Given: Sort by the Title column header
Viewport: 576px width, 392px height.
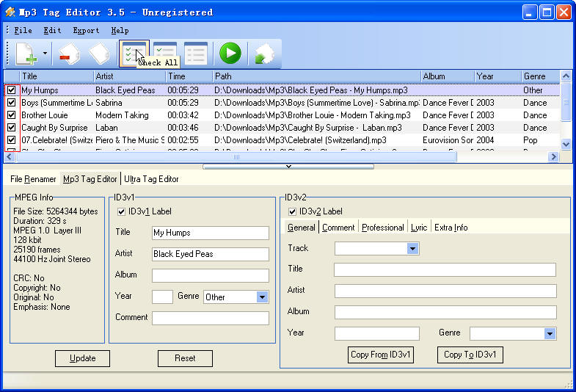Looking at the screenshot, I should point(57,76).
